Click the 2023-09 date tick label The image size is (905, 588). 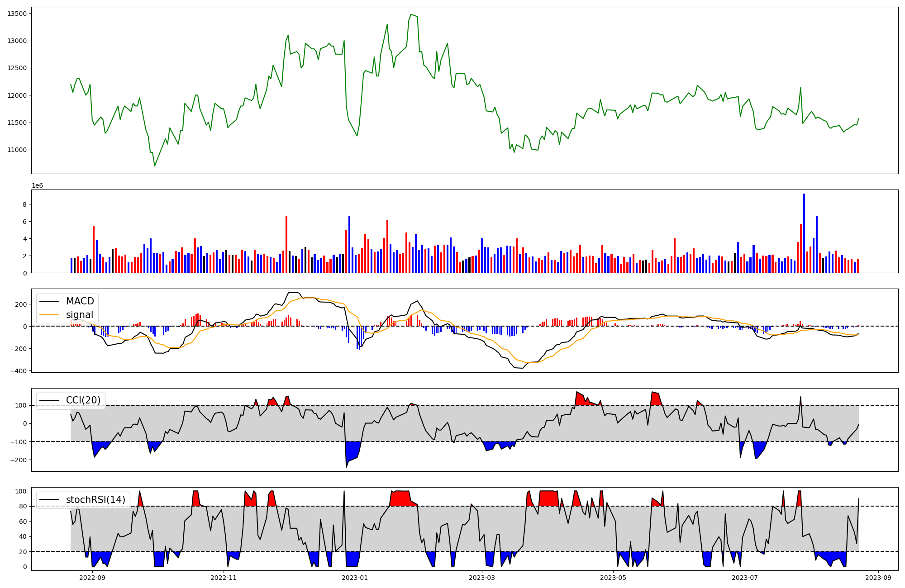(x=878, y=578)
